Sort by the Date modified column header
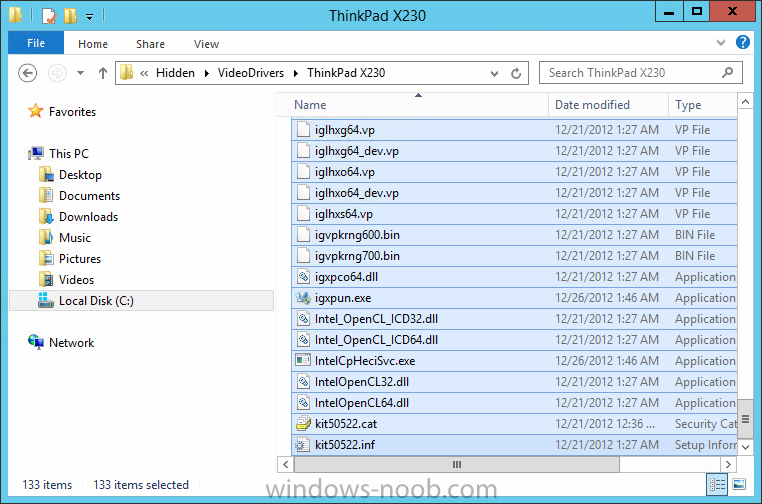The height and width of the screenshot is (504, 762). [608, 105]
